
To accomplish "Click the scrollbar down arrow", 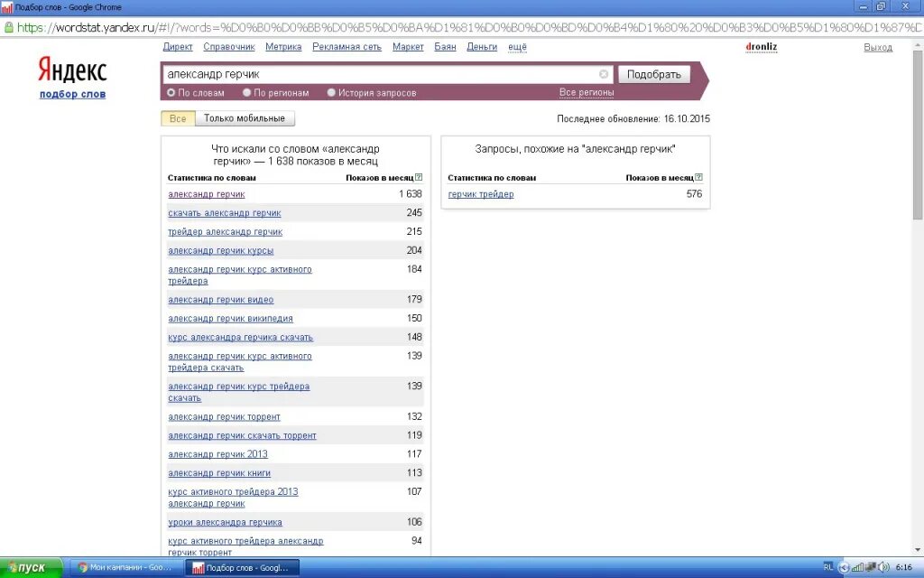I will click(918, 551).
